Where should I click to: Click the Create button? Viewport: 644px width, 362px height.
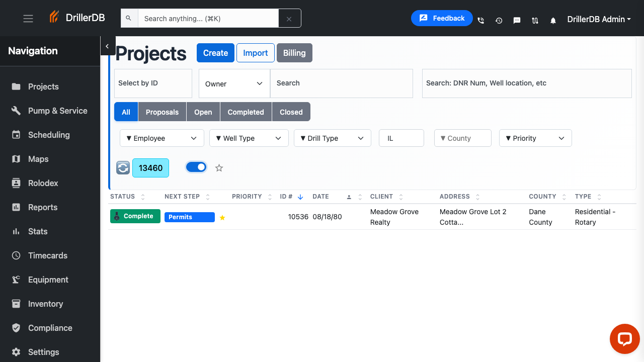pos(215,53)
